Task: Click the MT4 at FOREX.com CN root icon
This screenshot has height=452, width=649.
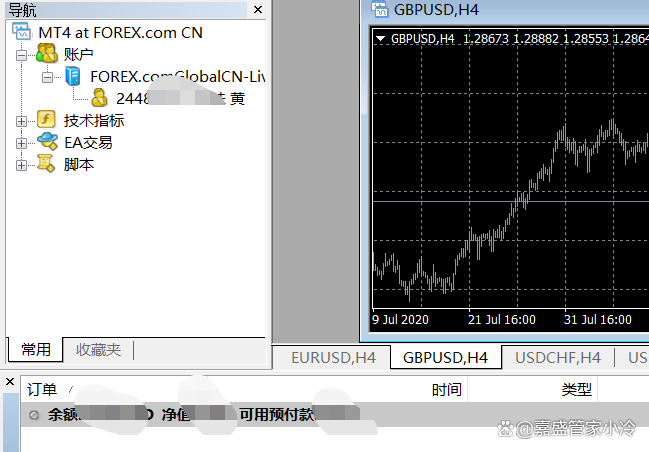Action: coord(22,32)
